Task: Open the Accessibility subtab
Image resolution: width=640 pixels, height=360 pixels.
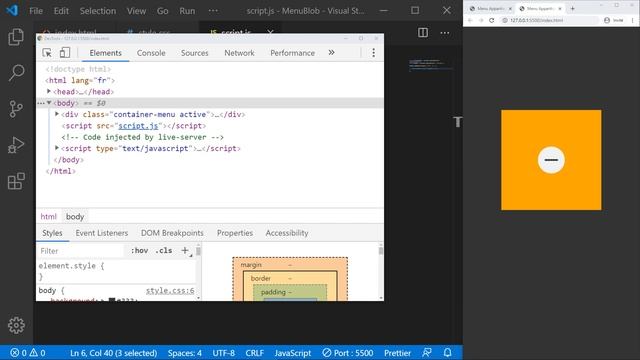Action: (287, 233)
